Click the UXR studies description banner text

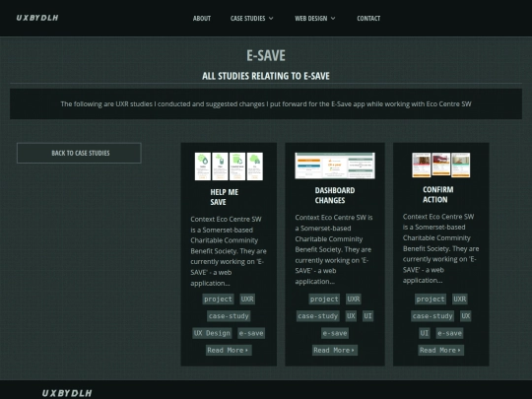266,103
